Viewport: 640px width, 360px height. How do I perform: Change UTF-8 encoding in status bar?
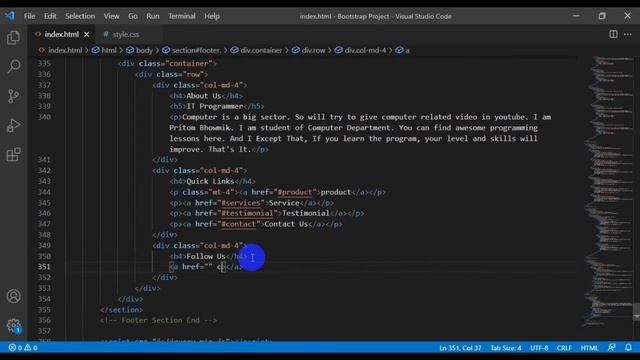tap(539, 348)
